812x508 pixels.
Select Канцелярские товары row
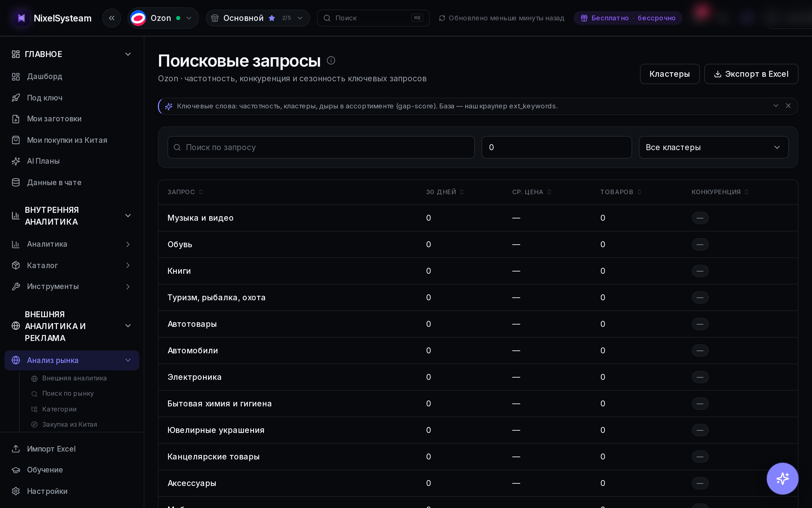coord(478,457)
